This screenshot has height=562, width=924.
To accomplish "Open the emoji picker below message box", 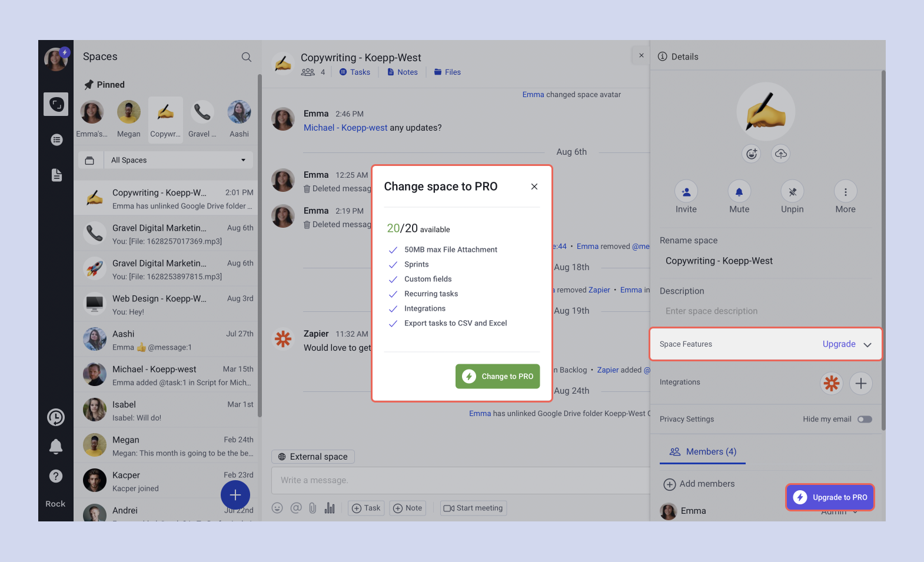I will [277, 508].
